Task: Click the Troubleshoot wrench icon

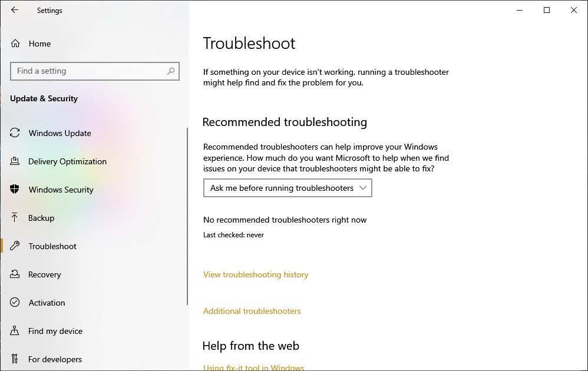Action: tap(16, 246)
